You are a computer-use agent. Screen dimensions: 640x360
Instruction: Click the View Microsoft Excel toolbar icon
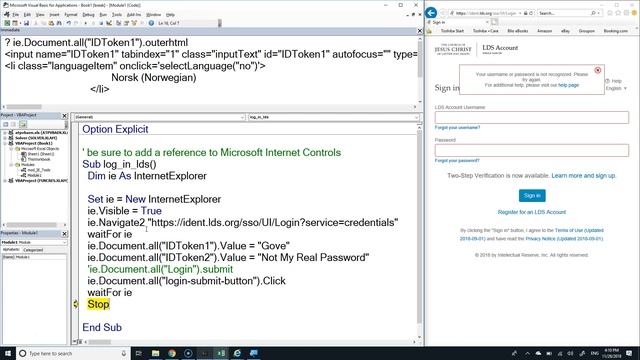tap(7, 23)
